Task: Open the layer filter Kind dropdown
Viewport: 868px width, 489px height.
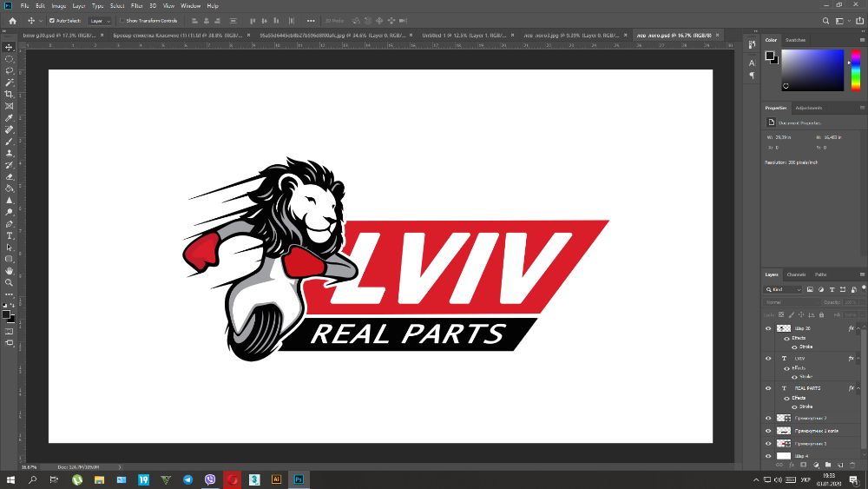Action: [x=783, y=289]
